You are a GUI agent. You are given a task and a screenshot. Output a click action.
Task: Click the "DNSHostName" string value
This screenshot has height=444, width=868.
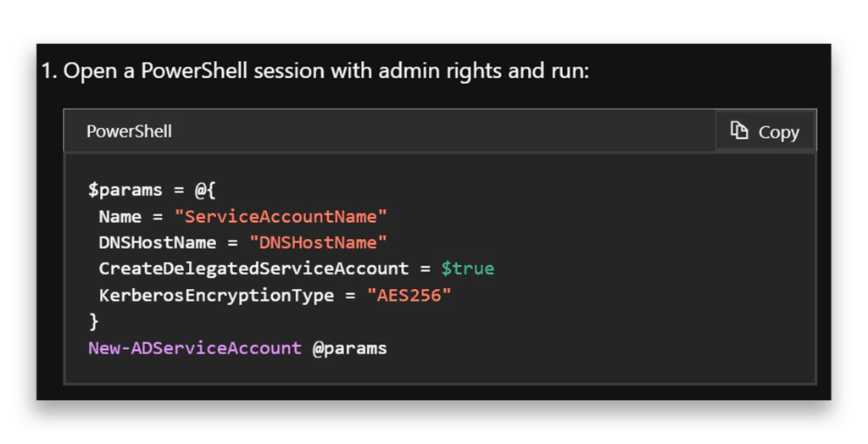(318, 242)
